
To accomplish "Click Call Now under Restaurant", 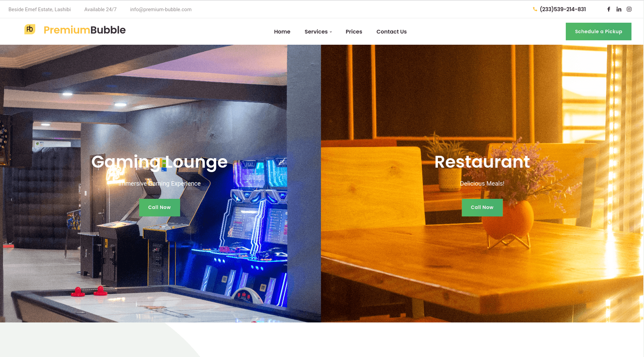I will tap(482, 207).
